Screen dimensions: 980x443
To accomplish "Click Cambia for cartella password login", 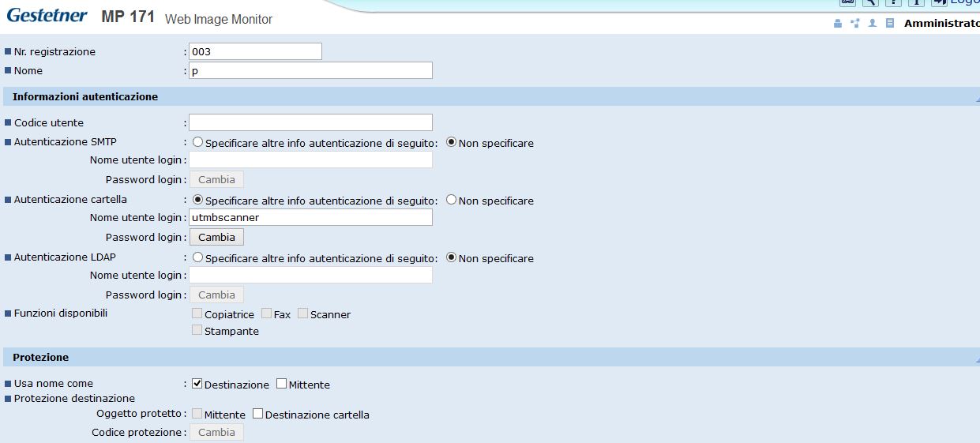I will point(216,237).
